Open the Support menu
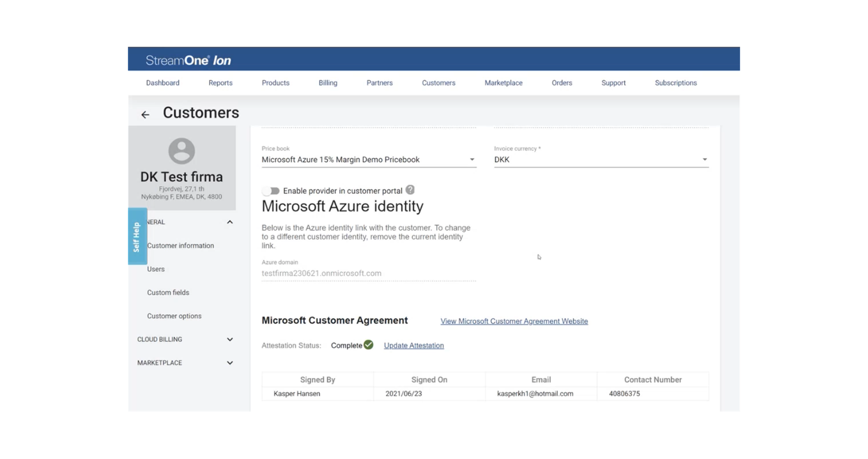Viewport: 868px width, 459px height. pos(614,83)
